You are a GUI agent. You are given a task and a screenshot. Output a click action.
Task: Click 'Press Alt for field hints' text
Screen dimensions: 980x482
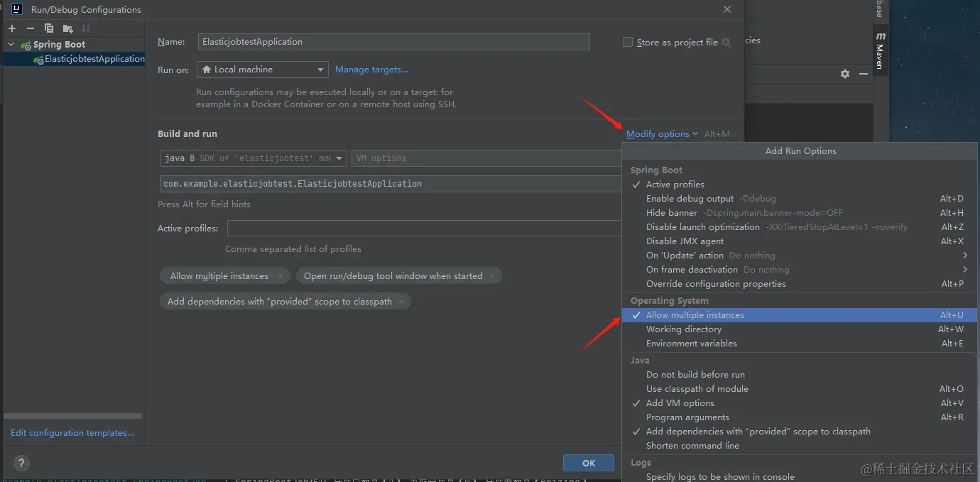point(204,204)
